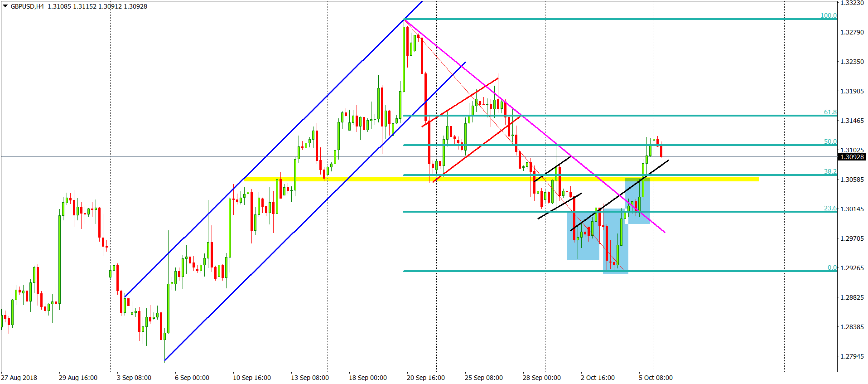
Task: Click the 1.30145 price axis value
Action: [x=852, y=209]
